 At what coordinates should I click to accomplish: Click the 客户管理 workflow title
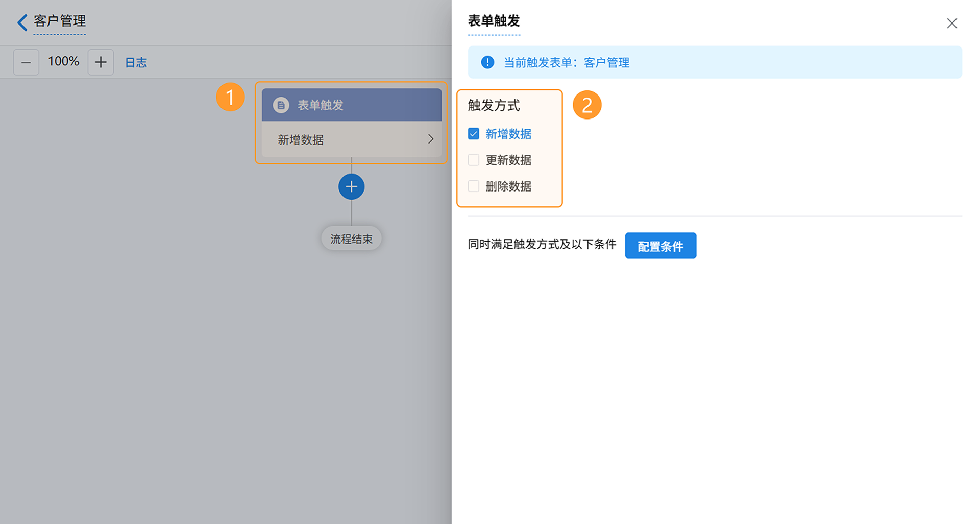[59, 21]
